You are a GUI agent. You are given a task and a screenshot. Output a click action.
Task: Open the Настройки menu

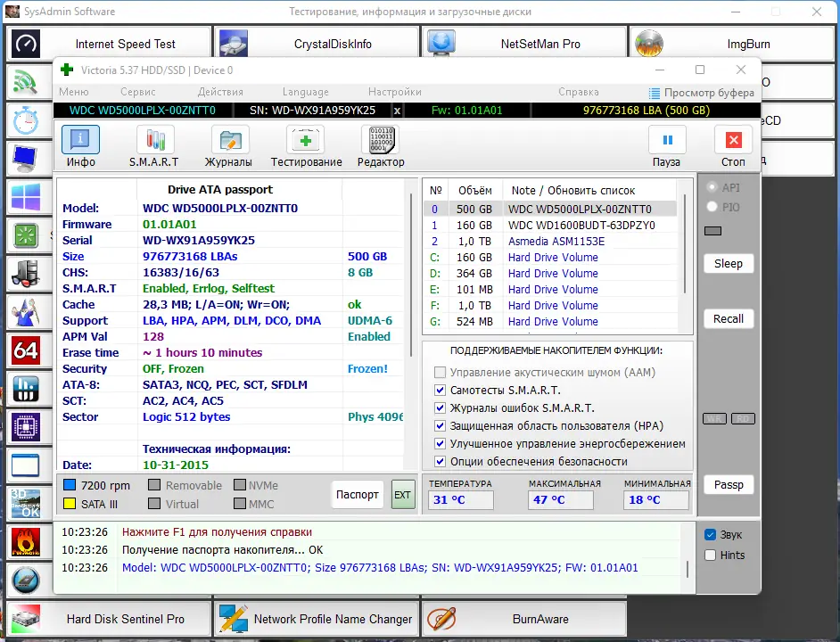[395, 92]
